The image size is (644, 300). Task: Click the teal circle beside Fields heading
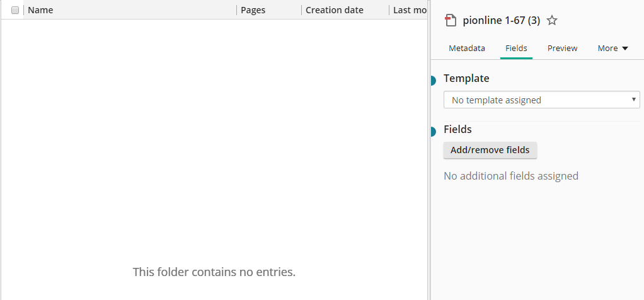coord(433,131)
